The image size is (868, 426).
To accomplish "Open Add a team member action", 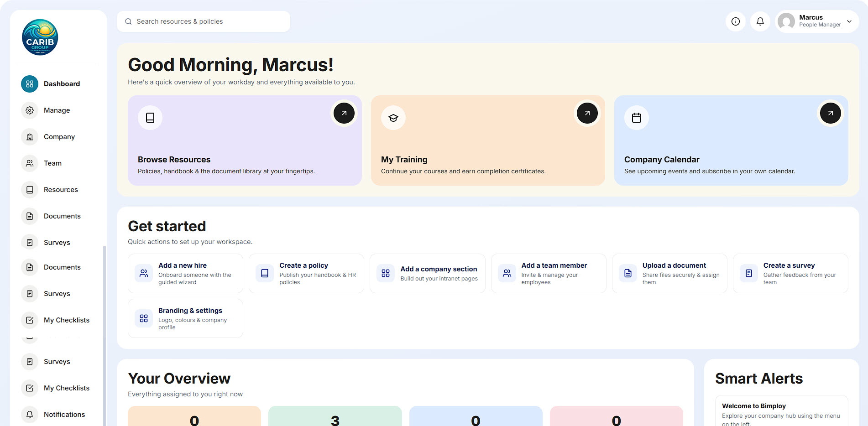I will coord(549,274).
